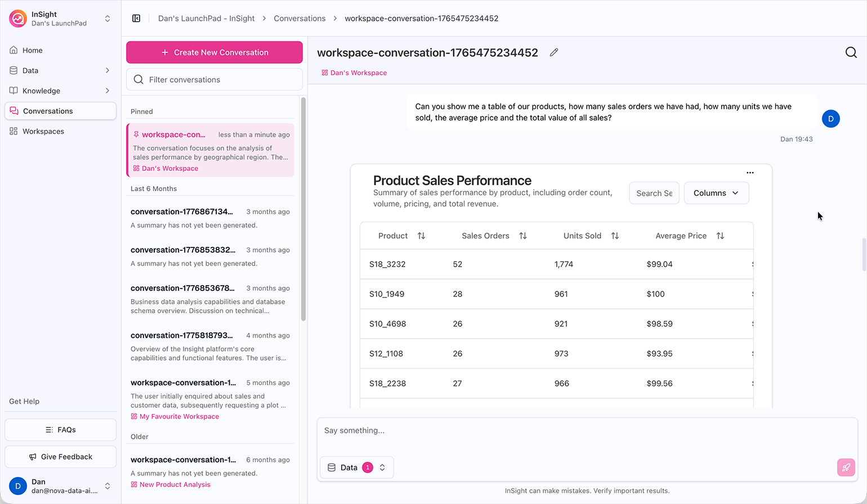867x504 pixels.
Task: Sort by Sales Orders column arrows
Action: (x=523, y=236)
